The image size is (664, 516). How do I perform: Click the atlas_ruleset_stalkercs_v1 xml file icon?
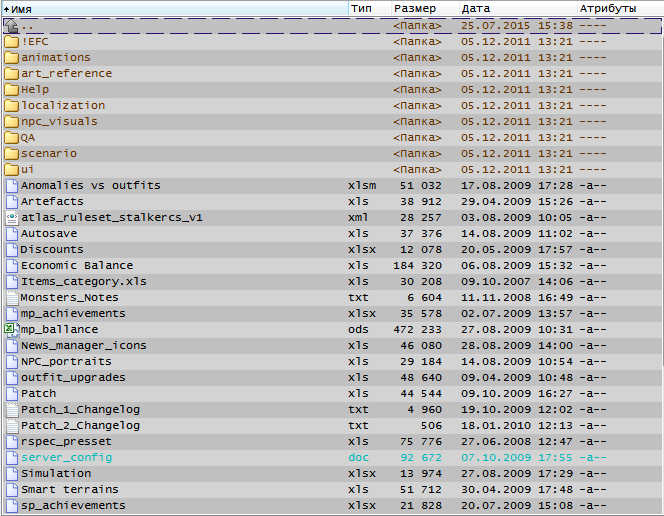tap(12, 218)
